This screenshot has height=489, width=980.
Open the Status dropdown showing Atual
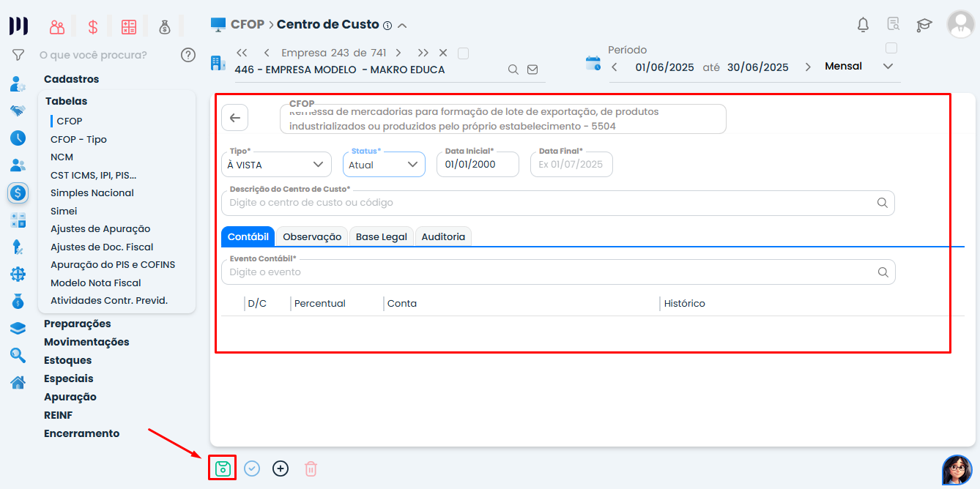(x=384, y=164)
